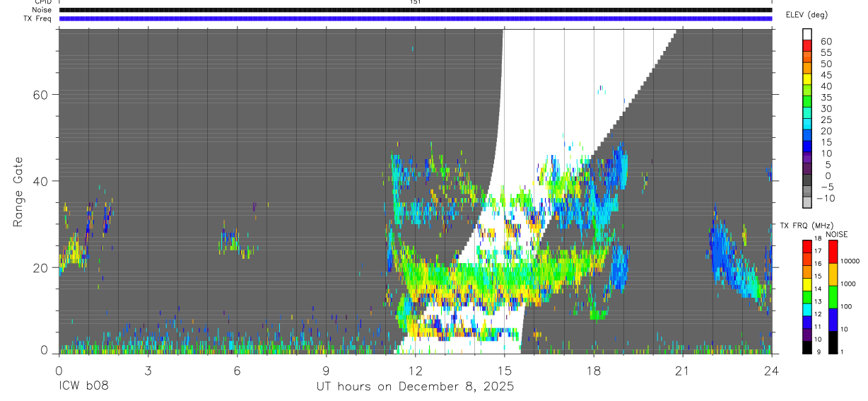The image size is (868, 401).
Task: Click the blue TX Freq strip at top
Action: (415, 18)
